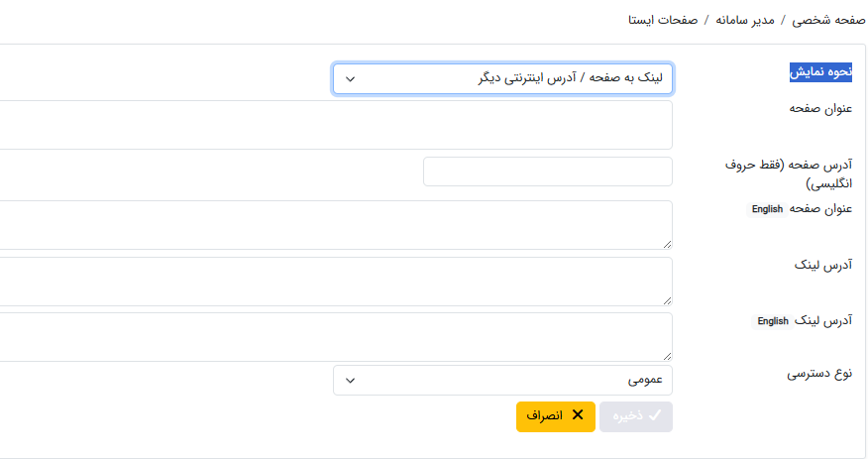The height and width of the screenshot is (459, 868).
Task: Open the "نحوه نمایش" display mode dropdown
Action: 502,78
